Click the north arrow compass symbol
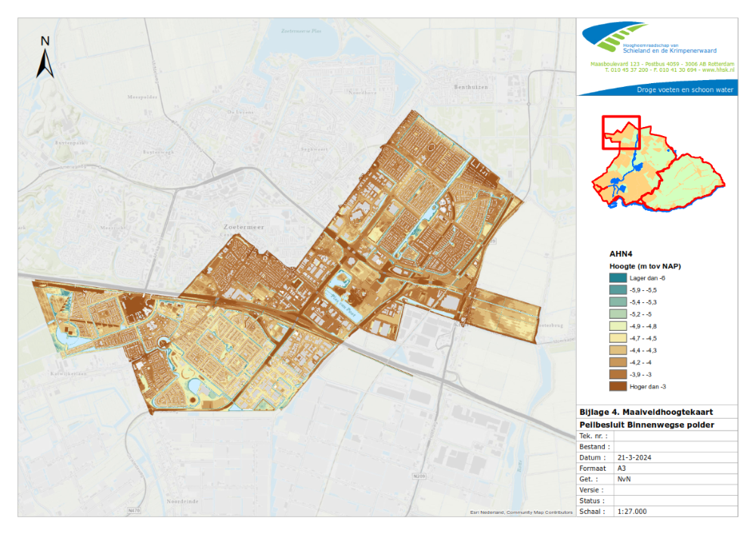Screen dimensions: 756x535 [x=45, y=57]
